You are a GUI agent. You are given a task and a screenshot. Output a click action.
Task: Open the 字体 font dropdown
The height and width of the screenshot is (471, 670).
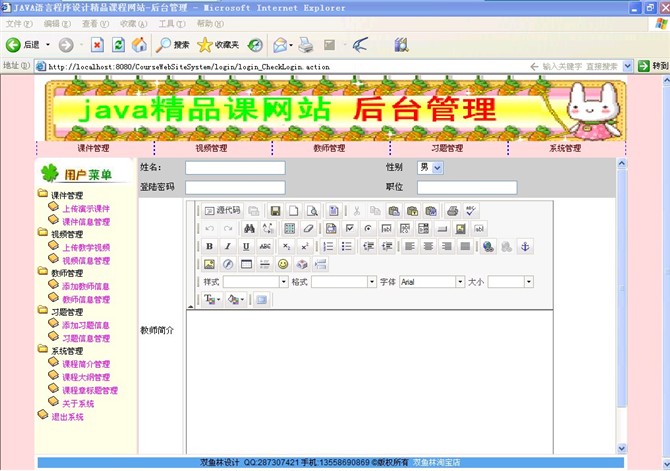pyautogui.click(x=460, y=282)
